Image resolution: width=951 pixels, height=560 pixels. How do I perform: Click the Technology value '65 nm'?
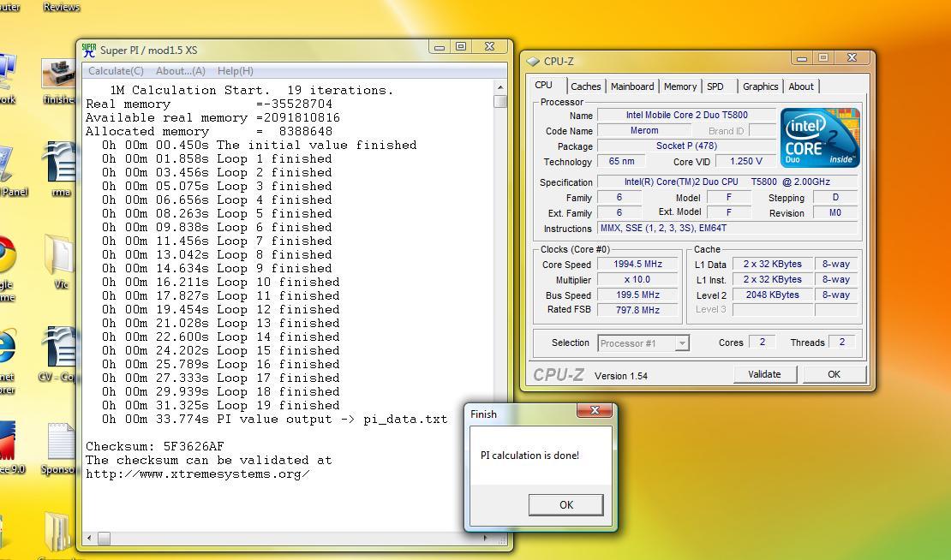(622, 161)
